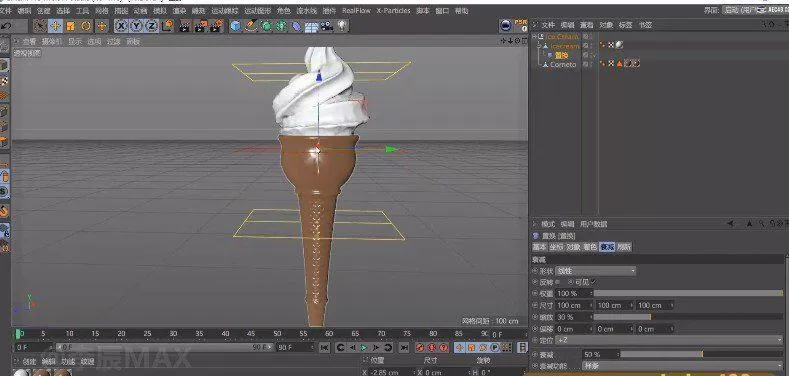Open the spline pen tool

pyautogui.click(x=251, y=26)
